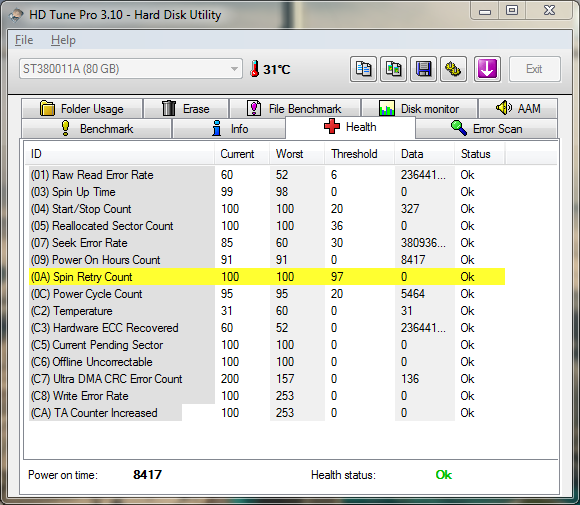Open the File menu
Image resolution: width=580 pixels, height=505 pixels.
coord(24,40)
